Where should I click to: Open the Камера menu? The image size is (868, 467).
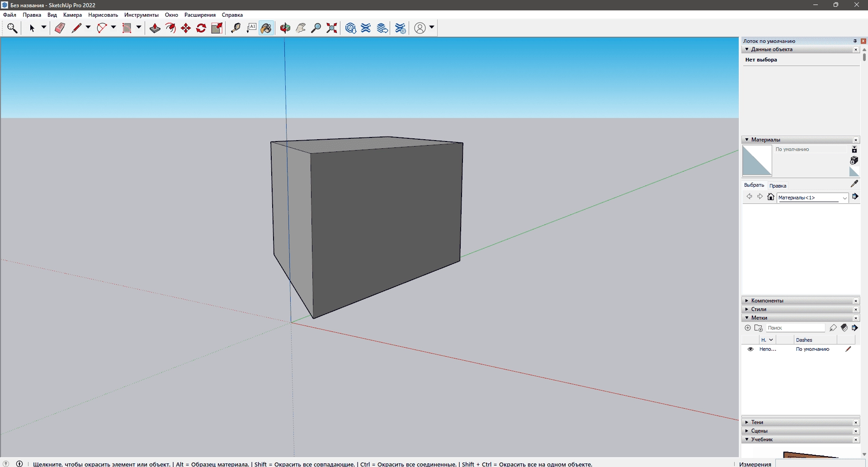pos(72,15)
